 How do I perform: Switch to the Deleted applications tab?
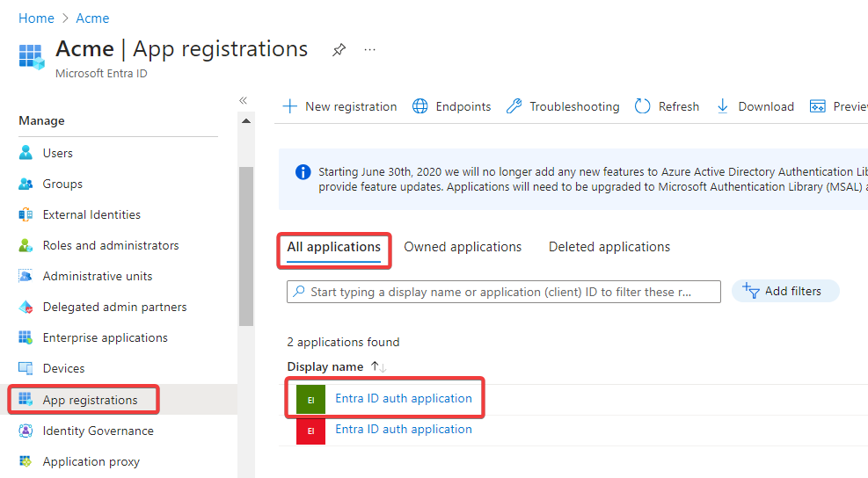coord(609,247)
